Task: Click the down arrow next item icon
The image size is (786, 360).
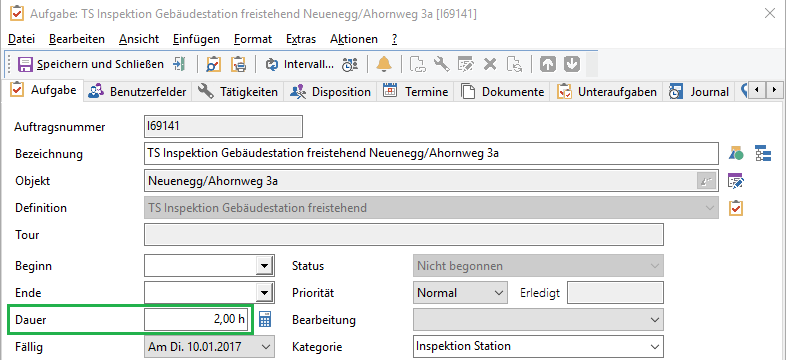Action: click(571, 64)
